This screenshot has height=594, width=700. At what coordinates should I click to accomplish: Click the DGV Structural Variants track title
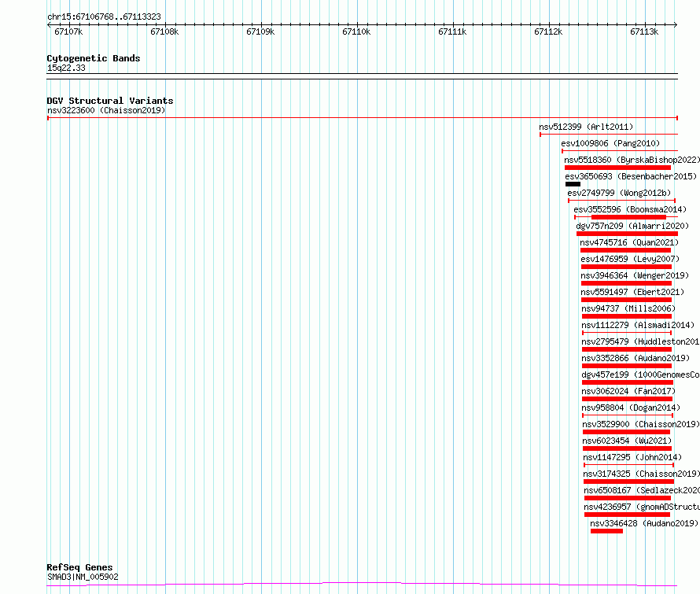[x=110, y=101]
